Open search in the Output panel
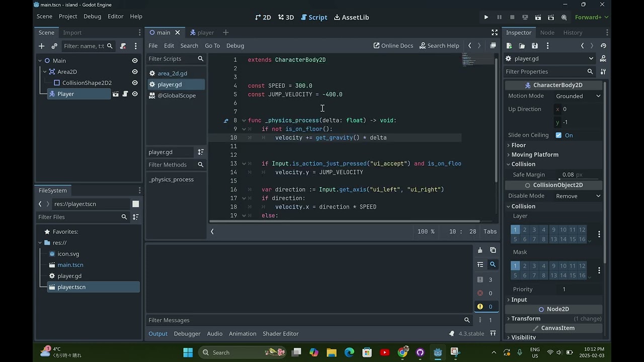This screenshot has height=362, width=644. pyautogui.click(x=493, y=264)
